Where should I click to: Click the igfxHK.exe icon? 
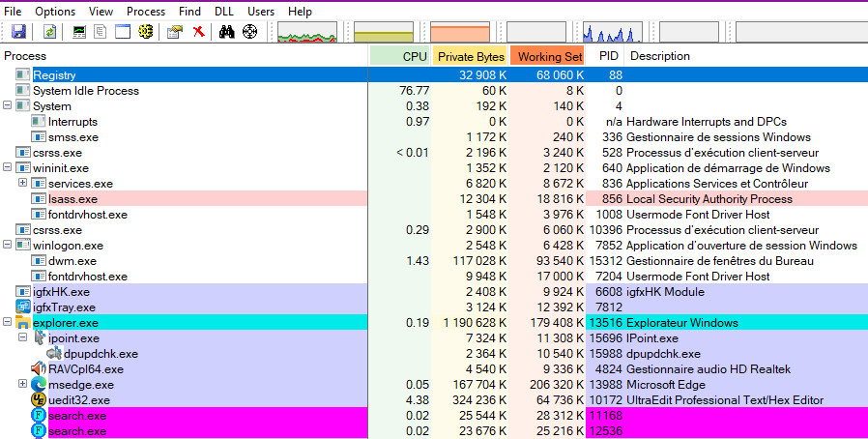click(22, 291)
